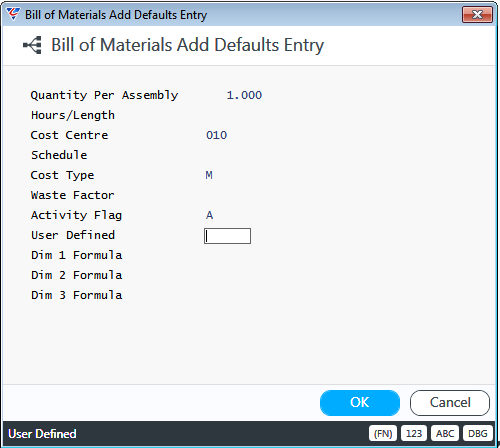Select the Activity Flag value A

pyautogui.click(x=209, y=215)
